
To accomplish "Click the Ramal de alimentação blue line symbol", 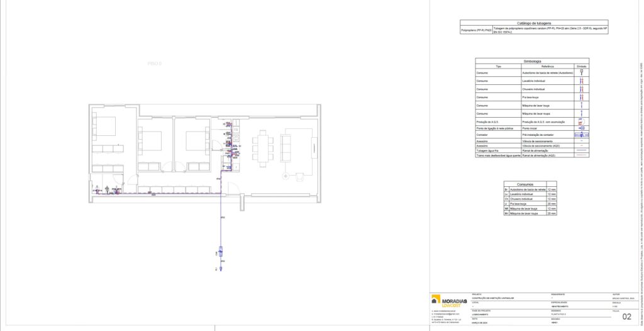I will click(x=582, y=150).
